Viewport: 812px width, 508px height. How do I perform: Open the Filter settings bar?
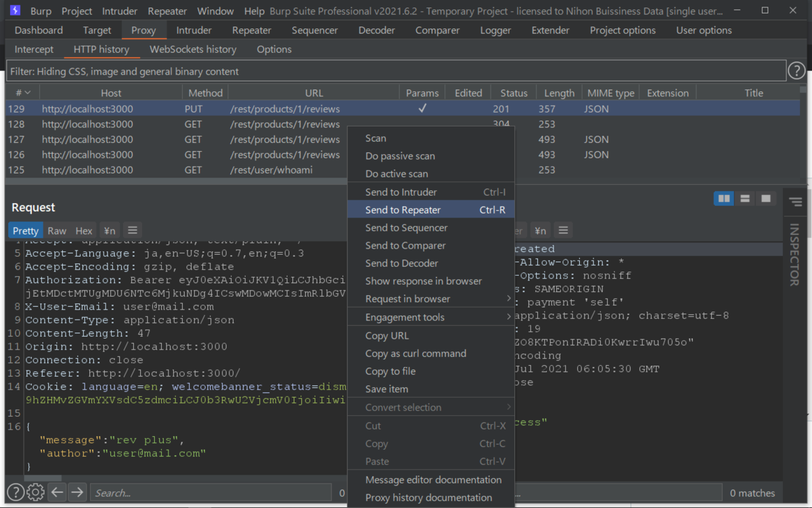pyautogui.click(x=397, y=71)
